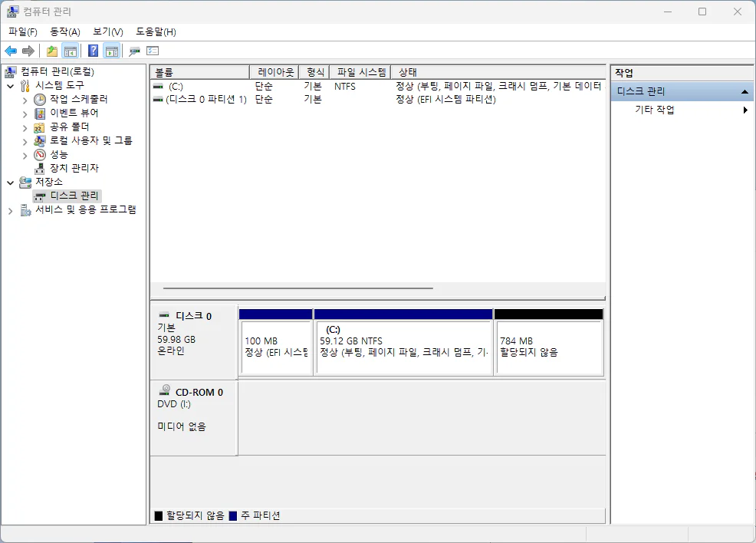The image size is (756, 543).
Task: Click the 작업 스케줄러 clock icon
Action: coord(40,100)
